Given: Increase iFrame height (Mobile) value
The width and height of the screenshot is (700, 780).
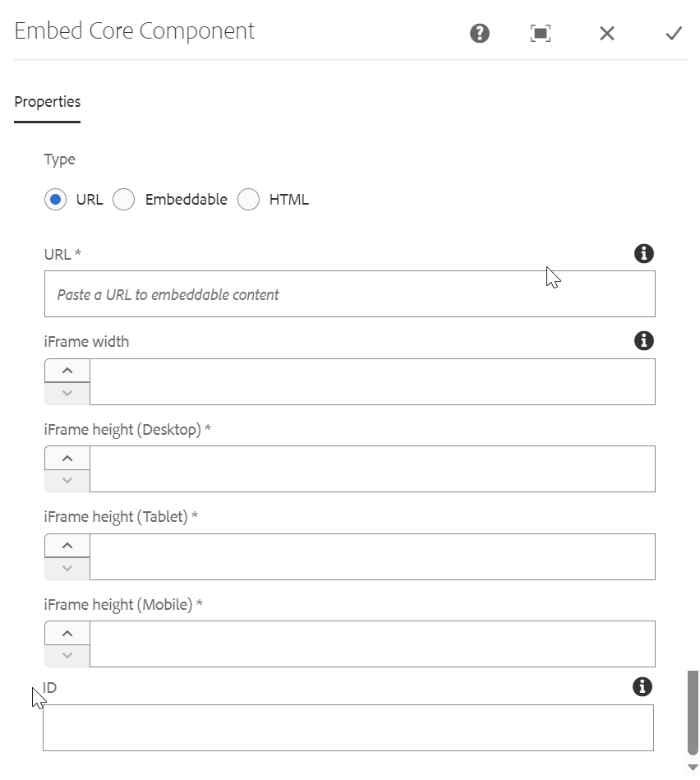Looking at the screenshot, I should coord(67,633).
